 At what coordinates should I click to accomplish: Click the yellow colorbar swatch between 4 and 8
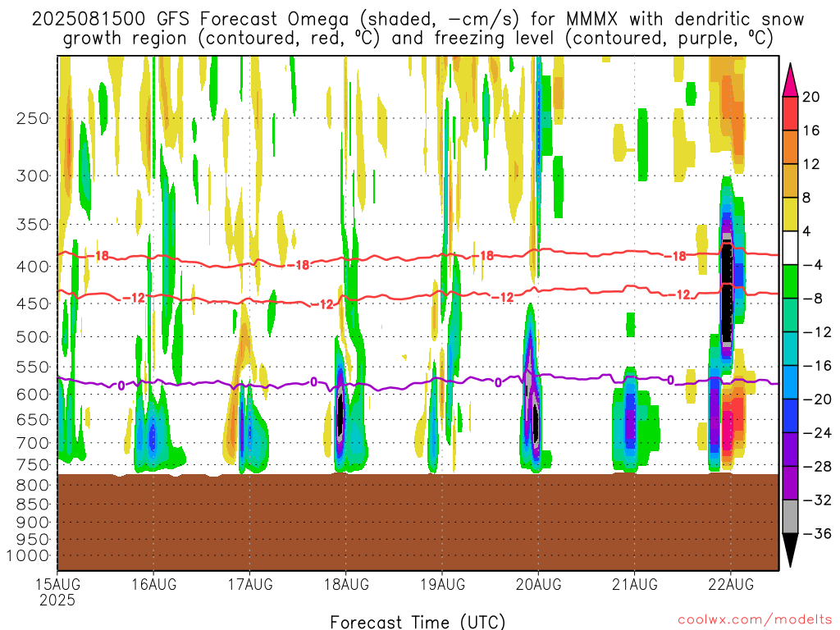790,214
